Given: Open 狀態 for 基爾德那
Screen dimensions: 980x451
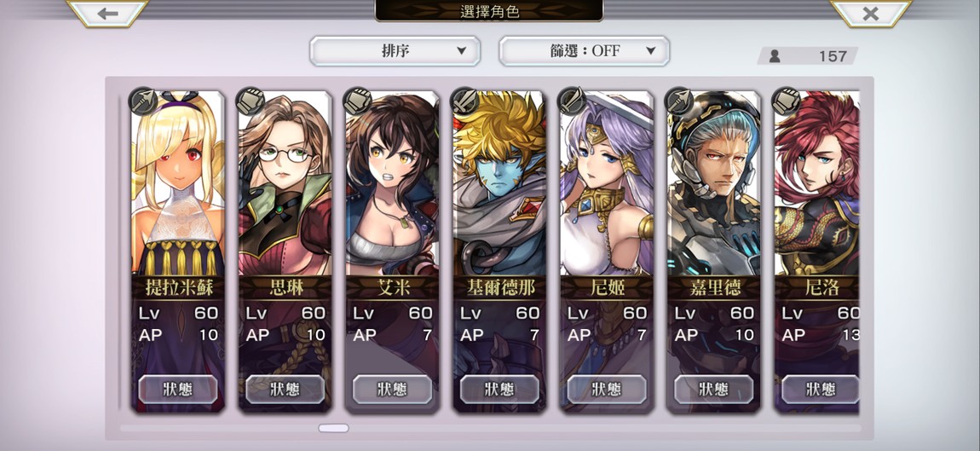Looking at the screenshot, I should coord(499,389).
